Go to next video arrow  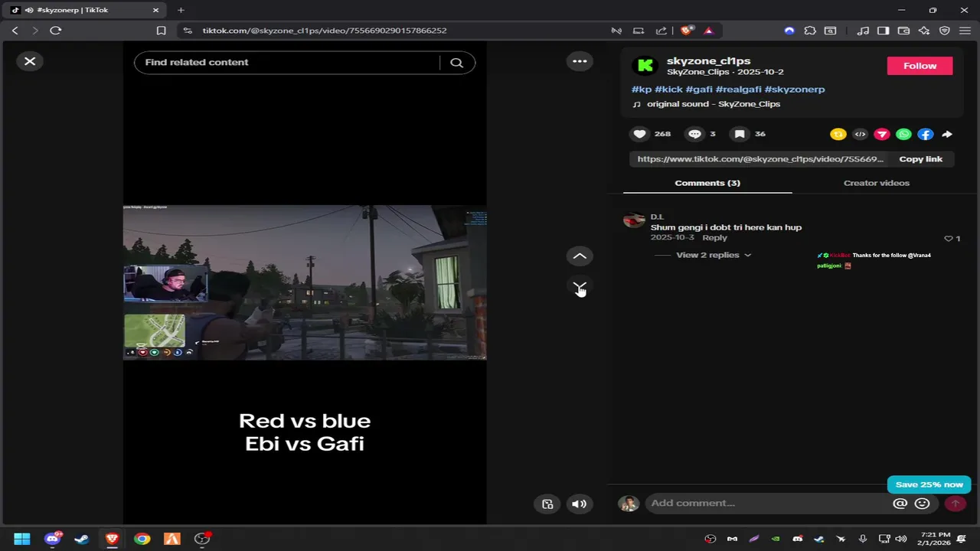(580, 287)
